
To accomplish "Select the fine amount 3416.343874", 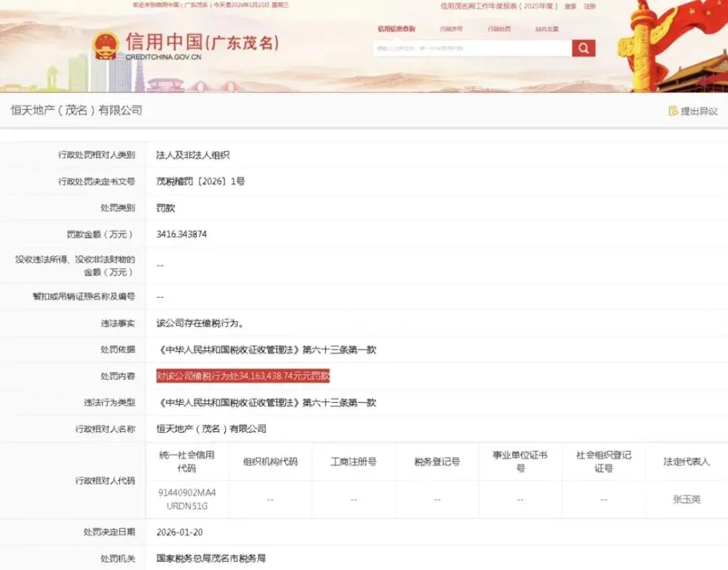I will tap(181, 234).
